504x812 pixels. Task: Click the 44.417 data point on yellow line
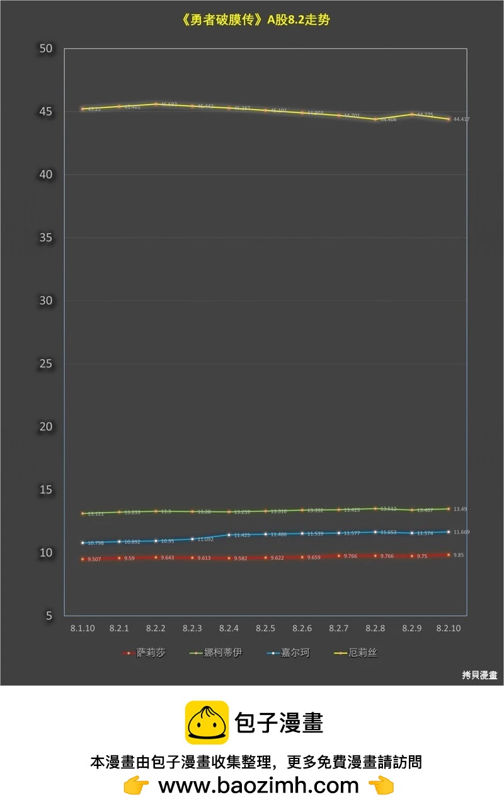449,119
